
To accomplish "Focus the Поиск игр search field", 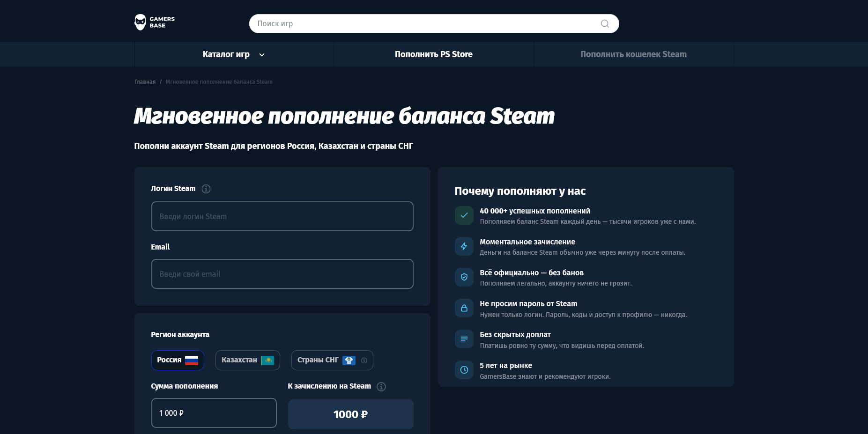I will [x=434, y=24].
